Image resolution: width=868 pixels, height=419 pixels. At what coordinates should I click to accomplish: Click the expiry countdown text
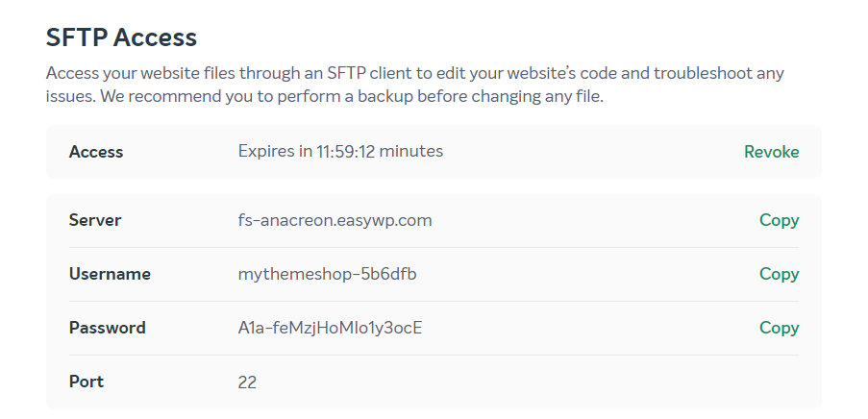click(340, 151)
